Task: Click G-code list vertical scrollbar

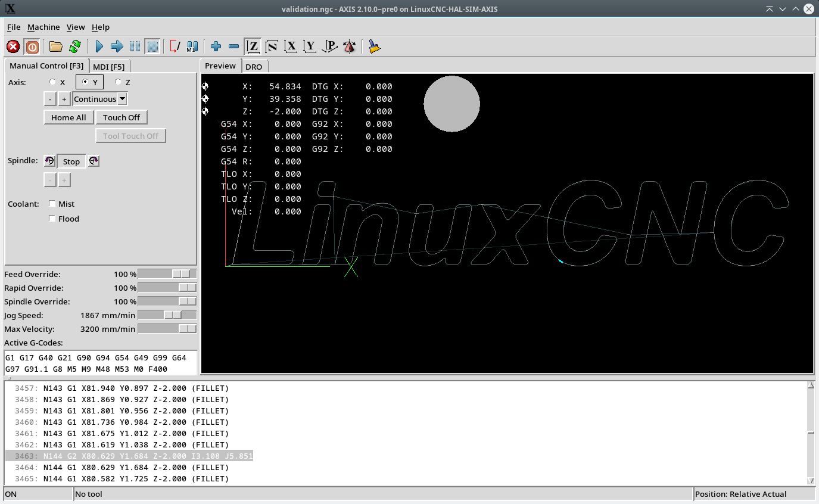Action: click(x=811, y=433)
